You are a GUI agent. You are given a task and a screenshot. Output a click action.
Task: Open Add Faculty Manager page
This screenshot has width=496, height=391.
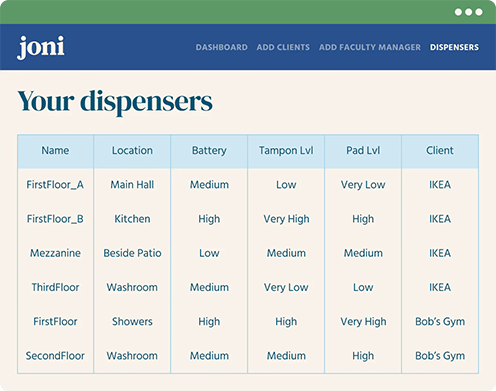[370, 47]
